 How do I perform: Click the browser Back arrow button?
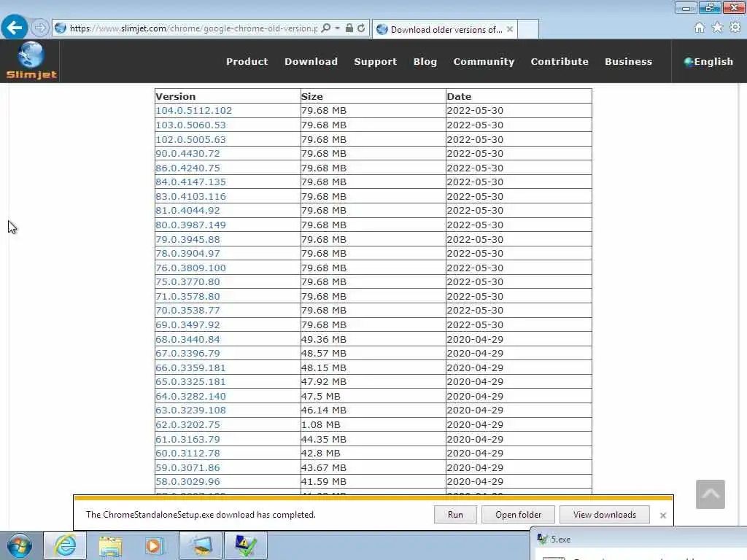pos(15,28)
